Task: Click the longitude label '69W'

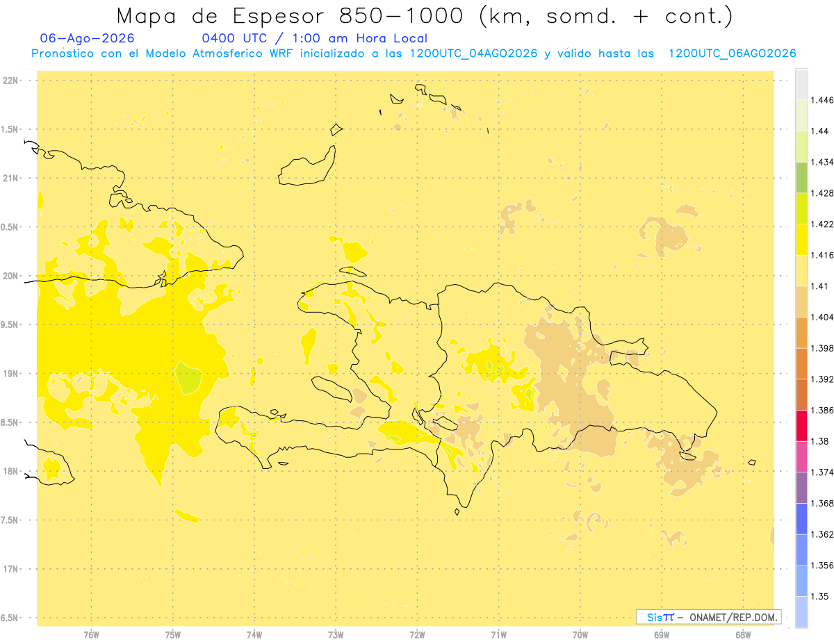Action: click(662, 635)
